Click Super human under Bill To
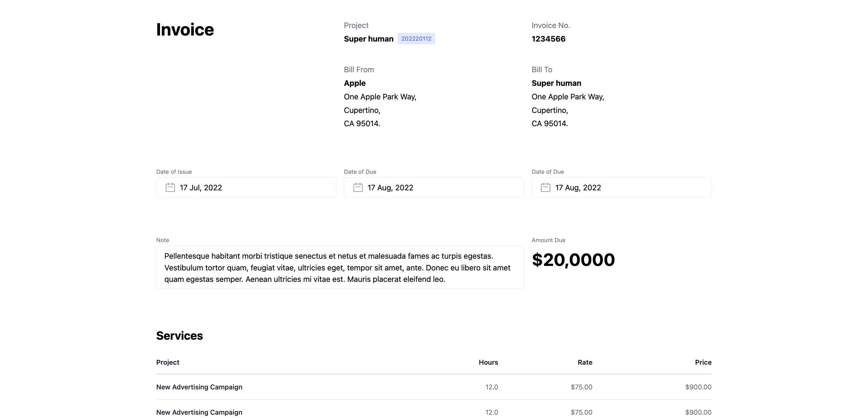 [556, 83]
